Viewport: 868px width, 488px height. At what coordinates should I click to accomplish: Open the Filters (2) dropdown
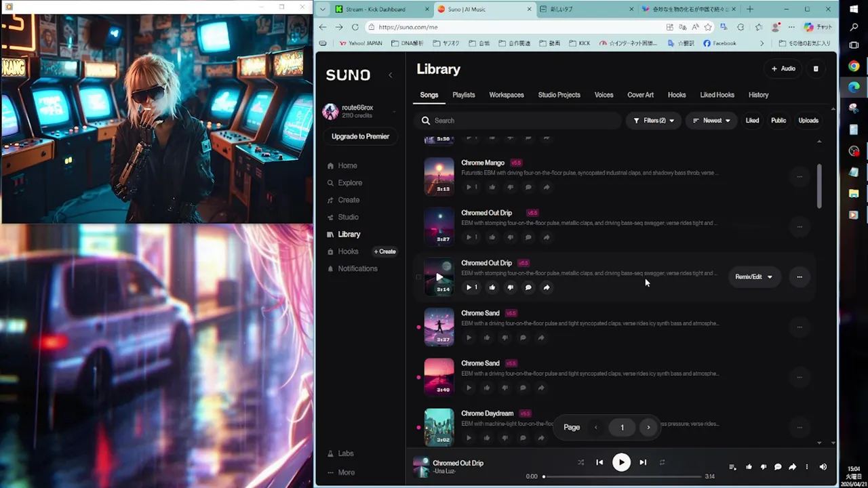[x=654, y=121]
